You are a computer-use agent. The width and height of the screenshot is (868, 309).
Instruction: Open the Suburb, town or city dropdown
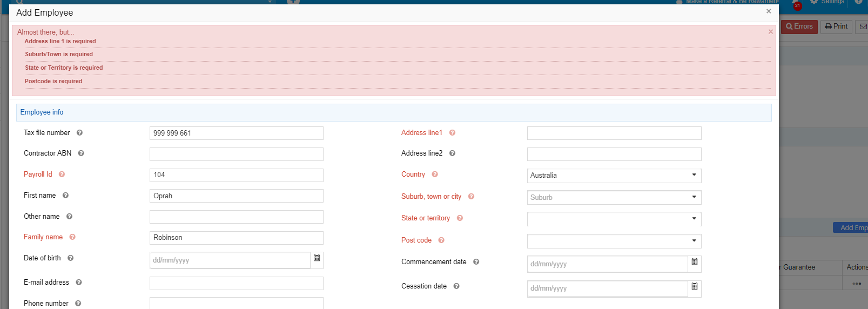pos(614,198)
